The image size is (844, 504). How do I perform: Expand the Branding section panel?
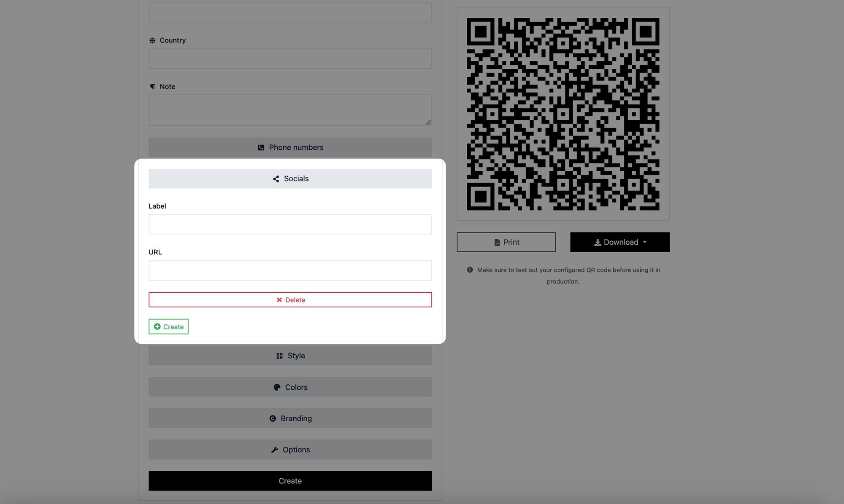point(290,418)
